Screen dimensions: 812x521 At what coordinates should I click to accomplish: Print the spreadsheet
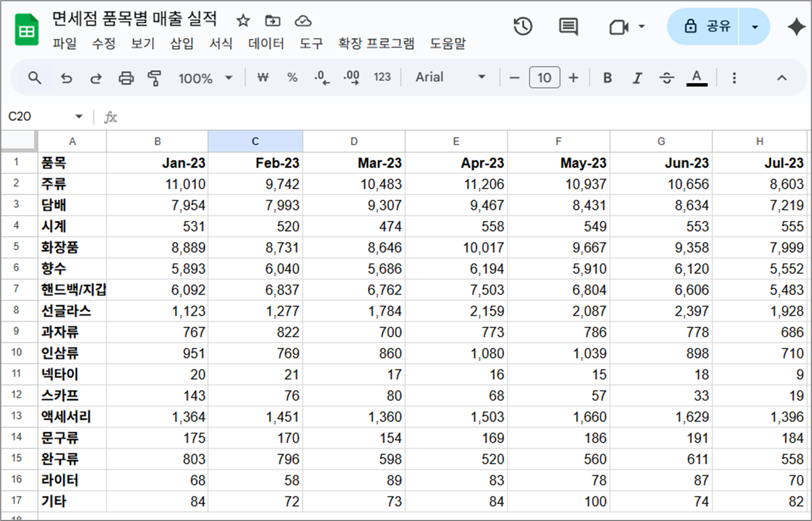point(126,78)
